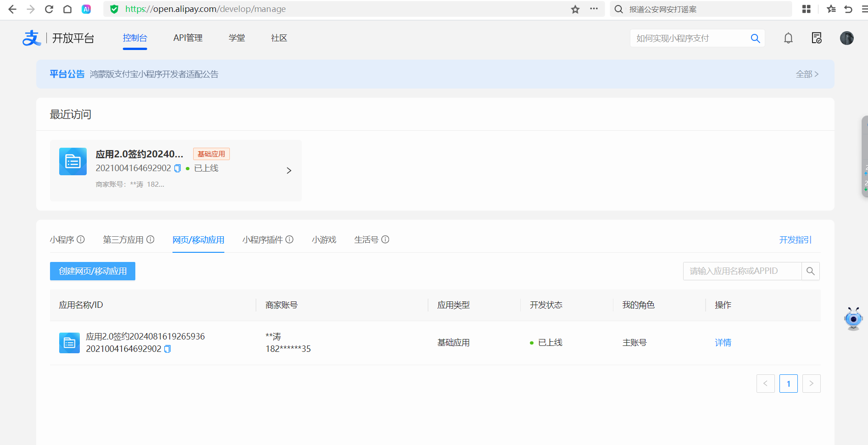868x445 pixels.
Task: Open the user avatar profile
Action: pos(846,38)
